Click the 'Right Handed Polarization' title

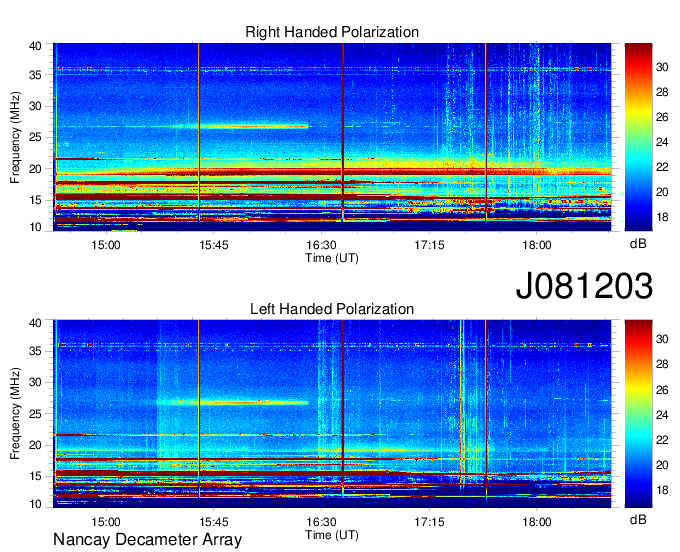click(332, 32)
